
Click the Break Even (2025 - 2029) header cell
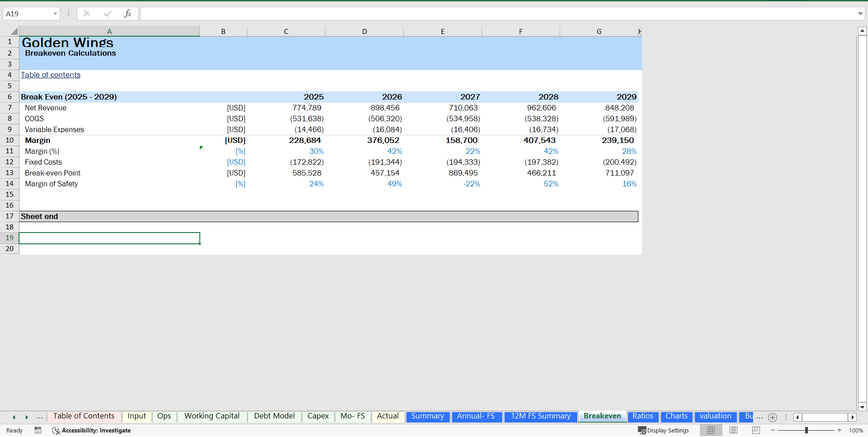(109, 97)
